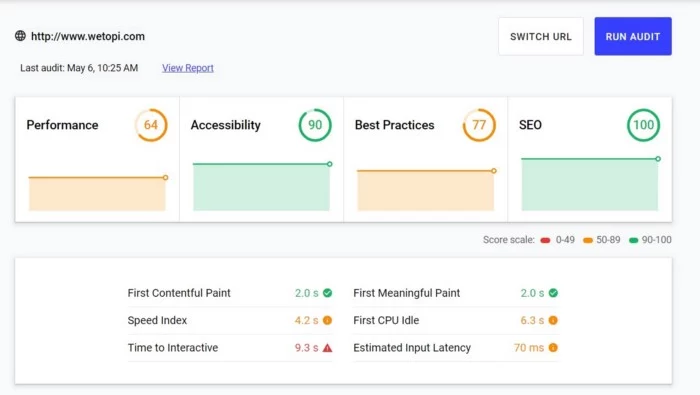Image resolution: width=700 pixels, height=395 pixels.
Task: Click the Accessibility score circle showing 90
Action: click(315, 125)
